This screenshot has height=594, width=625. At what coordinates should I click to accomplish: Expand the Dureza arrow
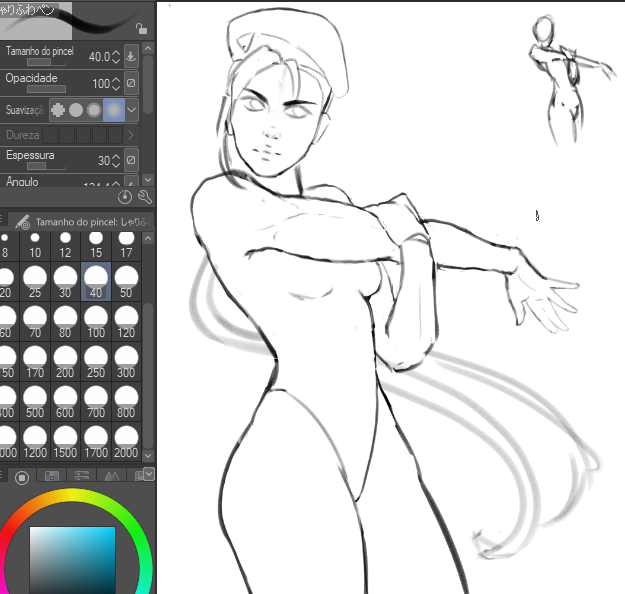tap(131, 135)
